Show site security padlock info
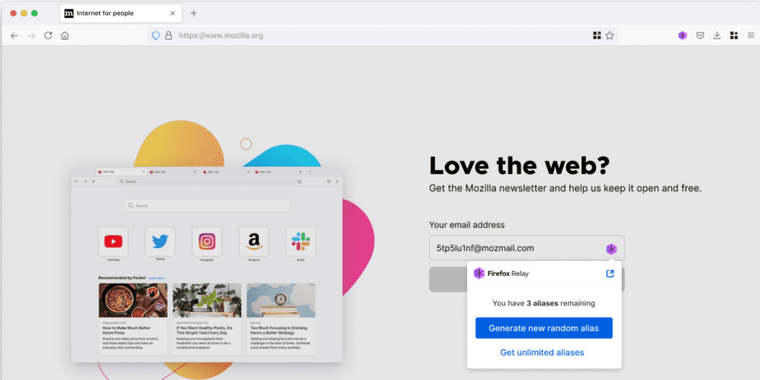Image resolution: width=760 pixels, height=380 pixels. 168,35
